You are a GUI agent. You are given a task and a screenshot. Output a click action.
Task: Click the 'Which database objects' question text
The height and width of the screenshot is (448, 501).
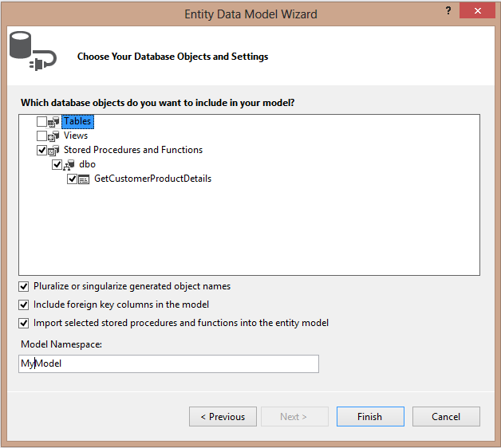157,103
